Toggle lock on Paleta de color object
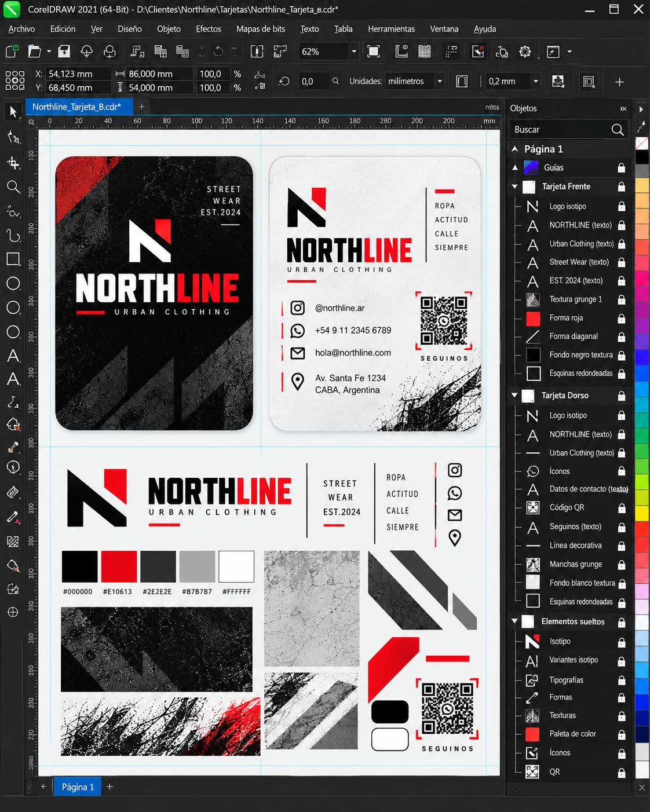Image resolution: width=650 pixels, height=812 pixels. pyautogui.click(x=621, y=734)
